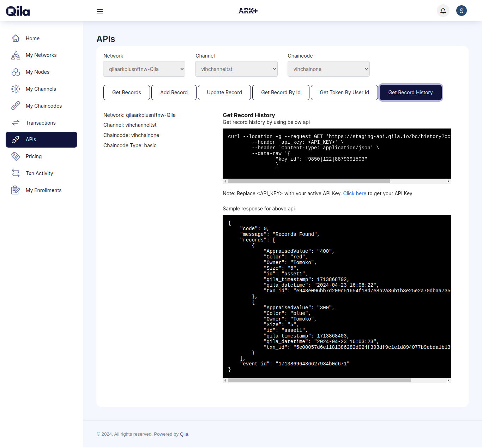
Task: Click the APIs page title
Action: (106, 39)
